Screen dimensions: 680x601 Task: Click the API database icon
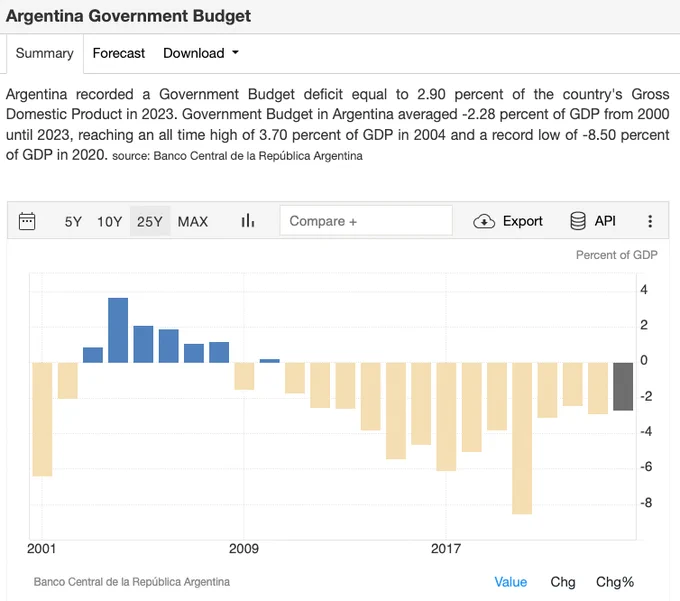[x=578, y=221]
